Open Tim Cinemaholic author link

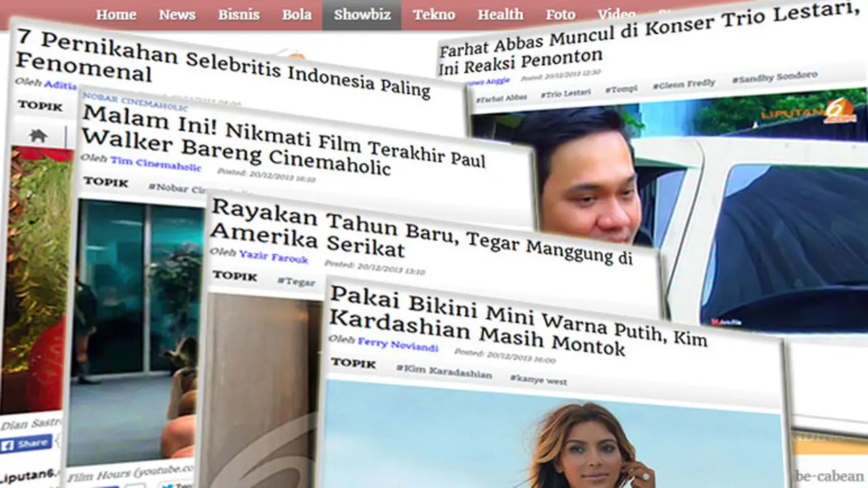pos(155,163)
